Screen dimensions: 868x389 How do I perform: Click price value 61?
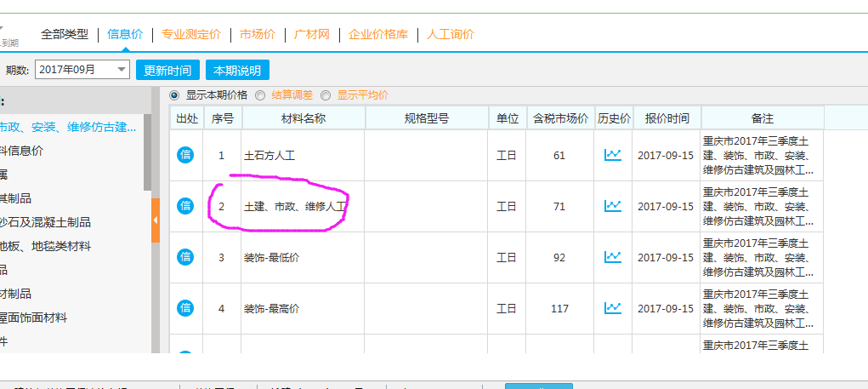559,156
